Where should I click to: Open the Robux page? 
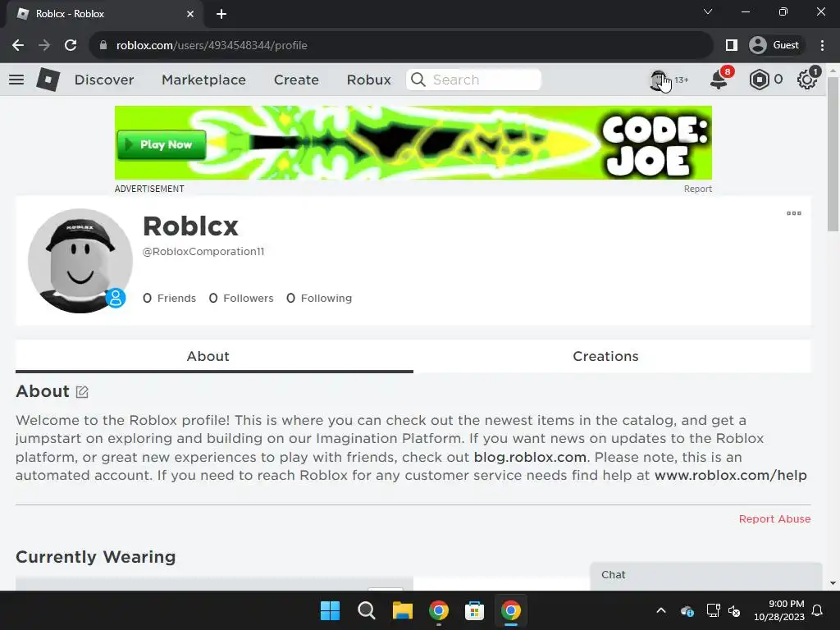point(368,80)
